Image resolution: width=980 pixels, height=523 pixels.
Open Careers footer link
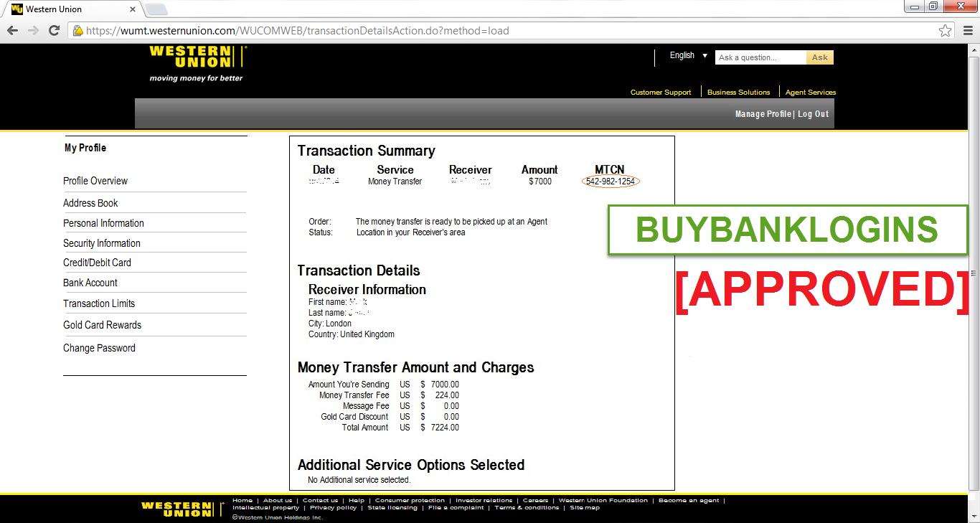[x=535, y=500]
